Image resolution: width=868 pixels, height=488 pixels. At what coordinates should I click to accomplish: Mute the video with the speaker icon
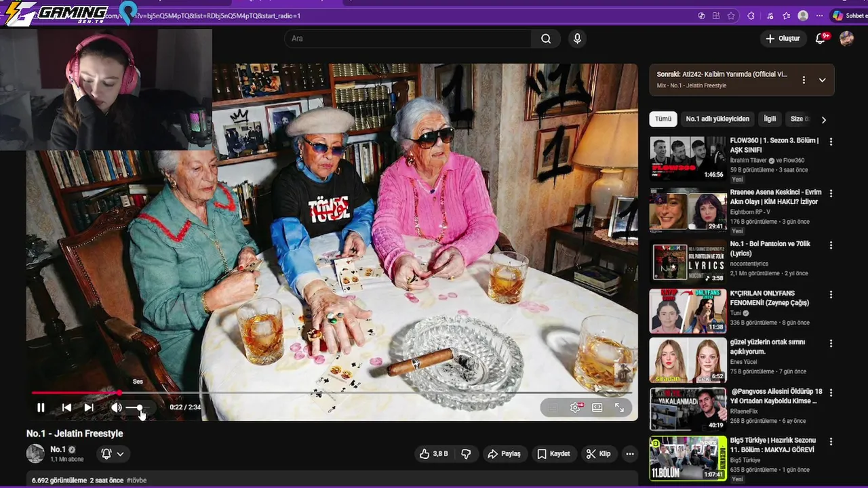point(117,407)
